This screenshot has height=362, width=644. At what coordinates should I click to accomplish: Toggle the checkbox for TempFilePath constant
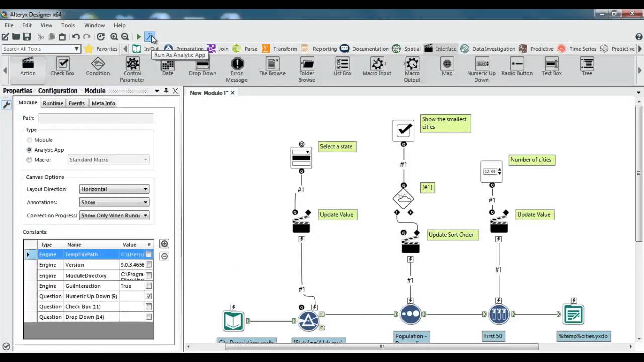tap(149, 255)
